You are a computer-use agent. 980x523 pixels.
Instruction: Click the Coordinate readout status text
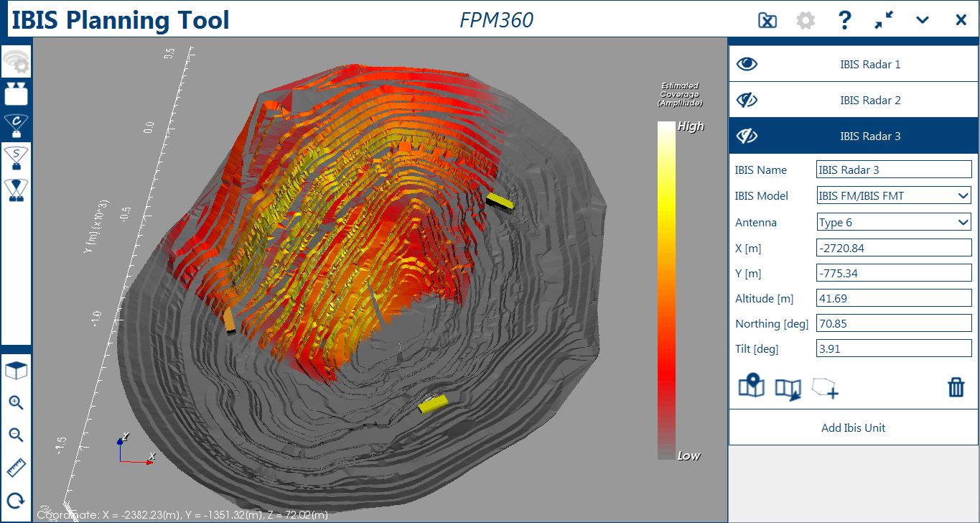click(x=182, y=514)
